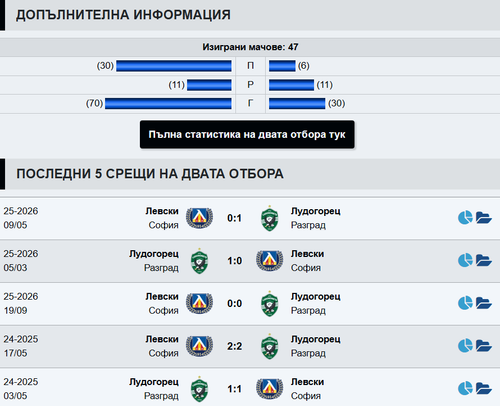Open folder icon for 17/05 match
The image size is (500, 406).
point(484,346)
